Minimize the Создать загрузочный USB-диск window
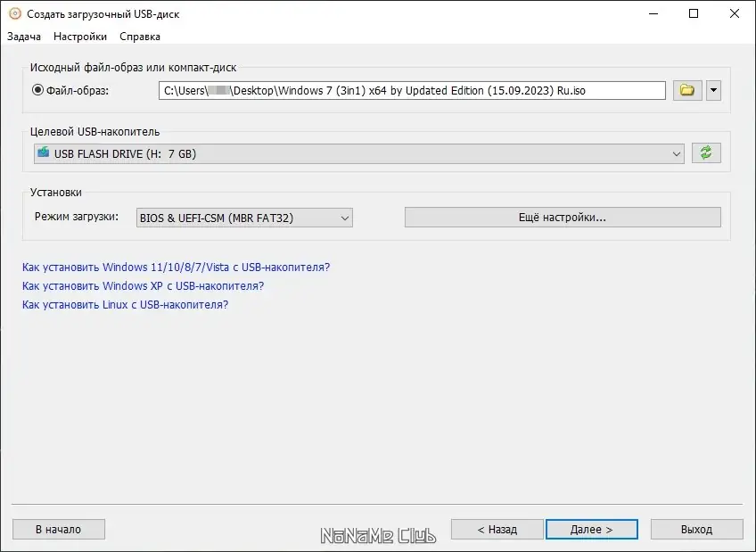Image resolution: width=756 pixels, height=552 pixels. coord(653,13)
